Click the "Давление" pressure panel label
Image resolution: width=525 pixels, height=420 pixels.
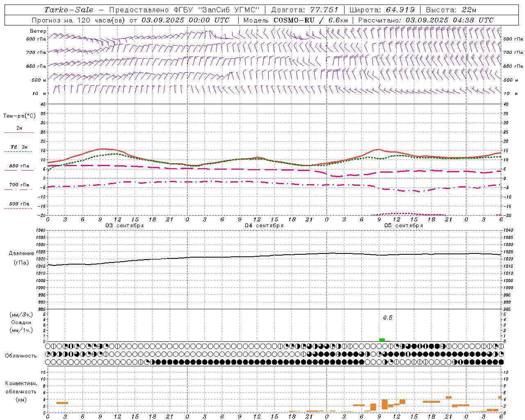tap(21, 253)
